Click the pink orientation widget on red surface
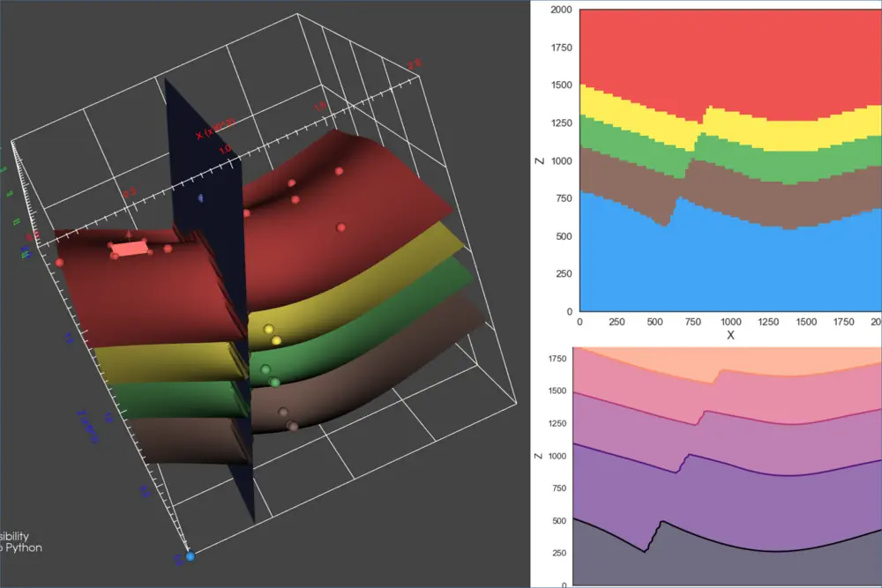This screenshot has width=882, height=588. coord(130,249)
